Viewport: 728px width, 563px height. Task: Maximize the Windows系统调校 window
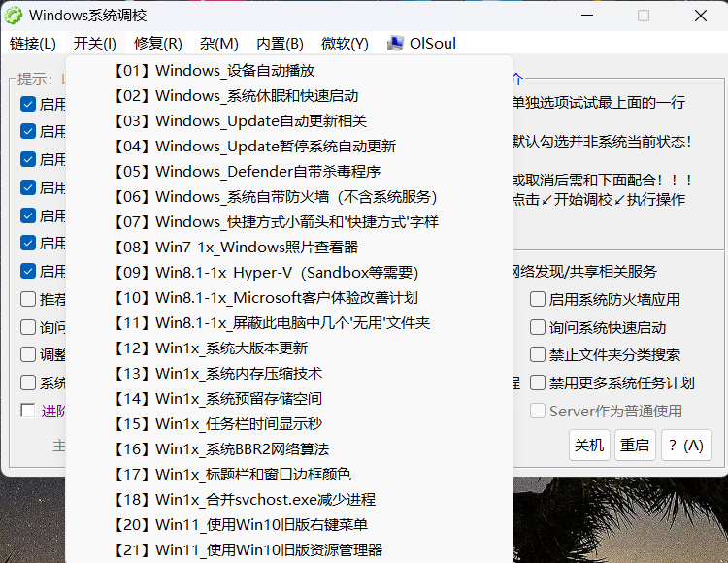point(643,16)
